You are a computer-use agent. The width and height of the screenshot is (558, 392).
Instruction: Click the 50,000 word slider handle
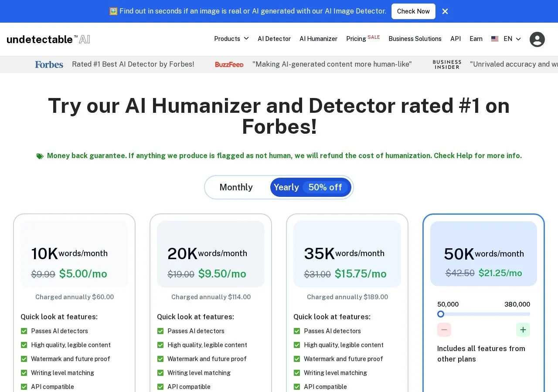[441, 314]
